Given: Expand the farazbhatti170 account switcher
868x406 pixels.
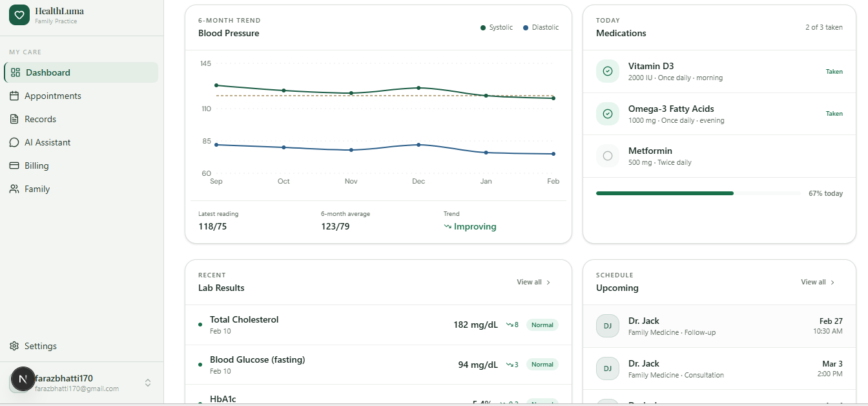Looking at the screenshot, I should click(148, 383).
